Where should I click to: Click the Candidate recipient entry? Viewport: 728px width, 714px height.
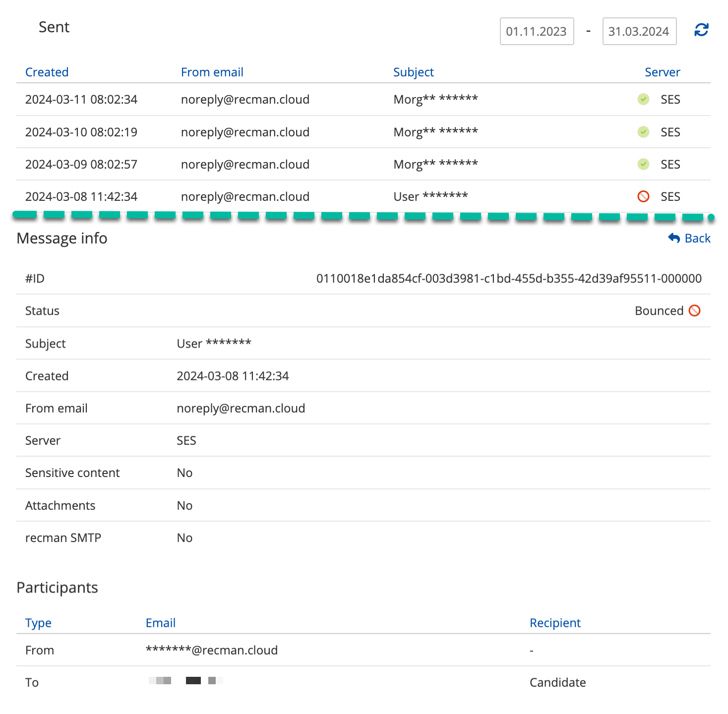(x=557, y=682)
